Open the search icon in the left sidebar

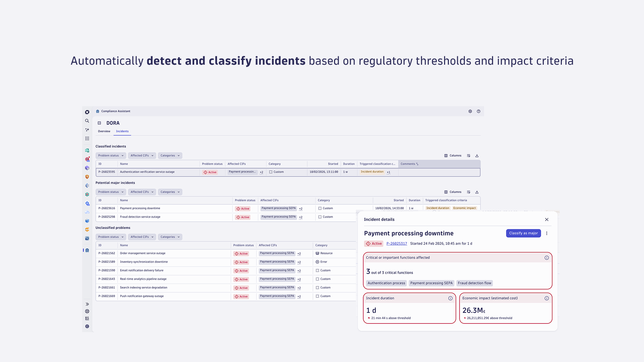point(87,121)
